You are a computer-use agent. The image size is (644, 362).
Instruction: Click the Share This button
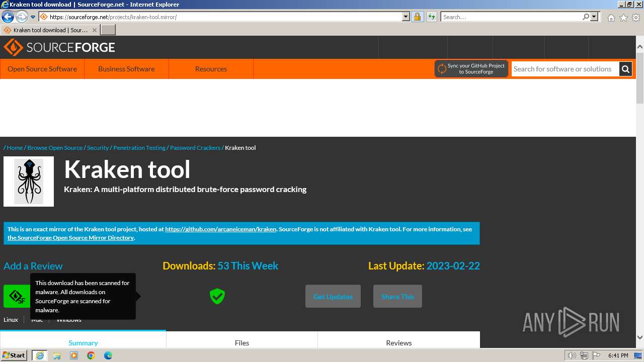pos(397,297)
